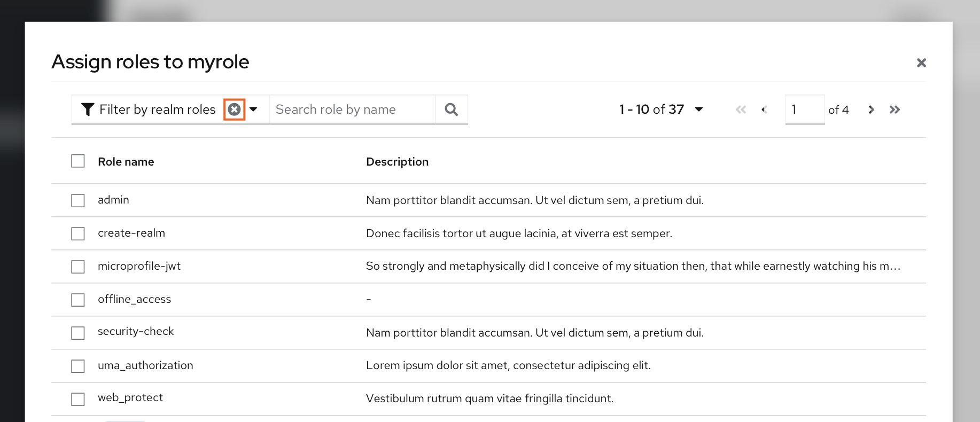The height and width of the screenshot is (422, 980).
Task: Click the create-realm role name
Action: click(131, 233)
